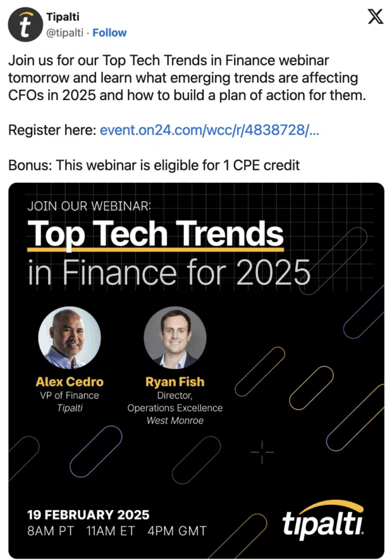This screenshot has height=560, width=392.
Task: Select the speaker name 'Alex Cedro'
Action: tap(69, 382)
